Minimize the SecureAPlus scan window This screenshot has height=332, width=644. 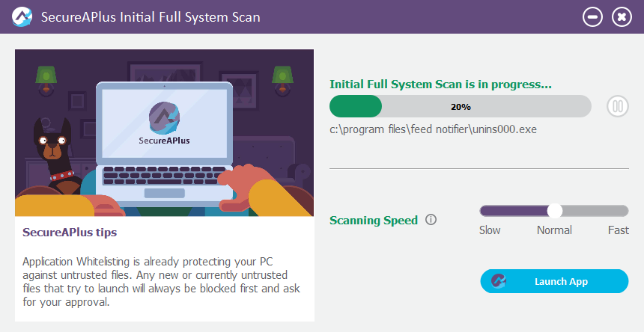click(x=592, y=16)
